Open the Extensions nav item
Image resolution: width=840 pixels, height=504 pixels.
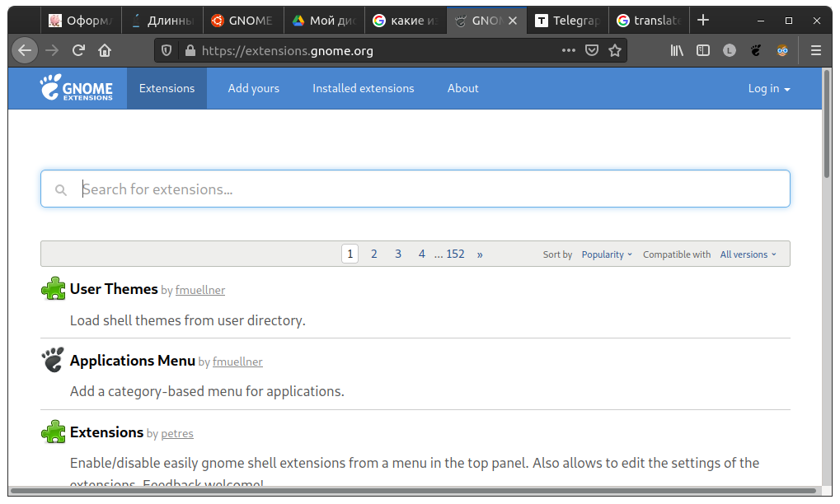tap(167, 88)
